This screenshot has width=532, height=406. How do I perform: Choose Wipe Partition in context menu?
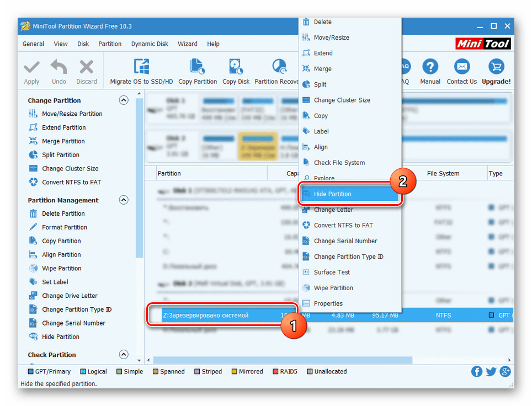point(350,287)
